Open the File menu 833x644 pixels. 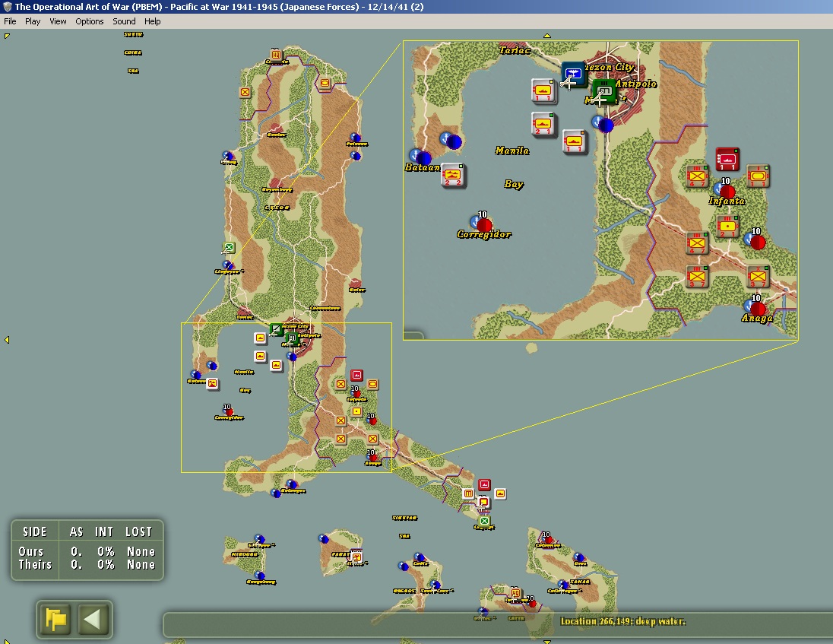pos(10,21)
